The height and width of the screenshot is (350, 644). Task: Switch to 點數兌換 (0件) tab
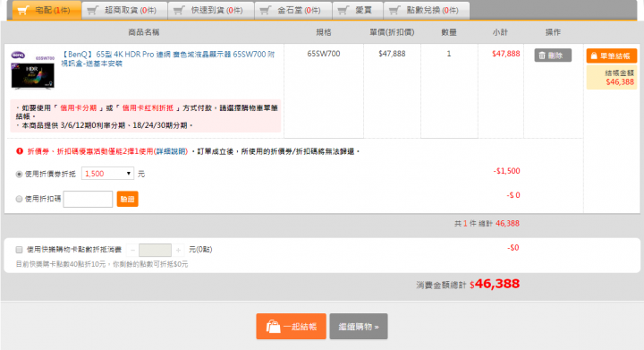pos(427,10)
